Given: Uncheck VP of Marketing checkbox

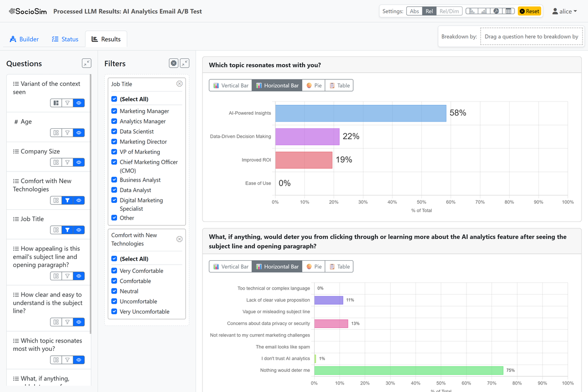Looking at the screenshot, I should point(114,152).
